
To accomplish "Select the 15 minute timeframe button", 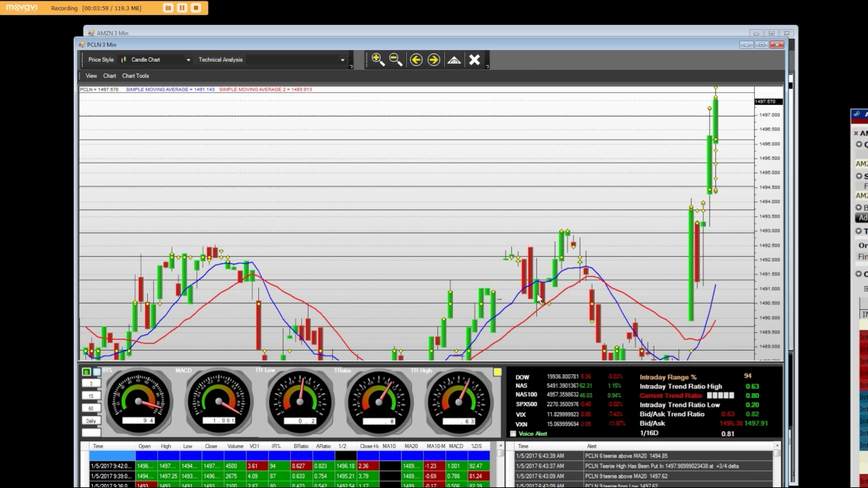I will point(91,396).
